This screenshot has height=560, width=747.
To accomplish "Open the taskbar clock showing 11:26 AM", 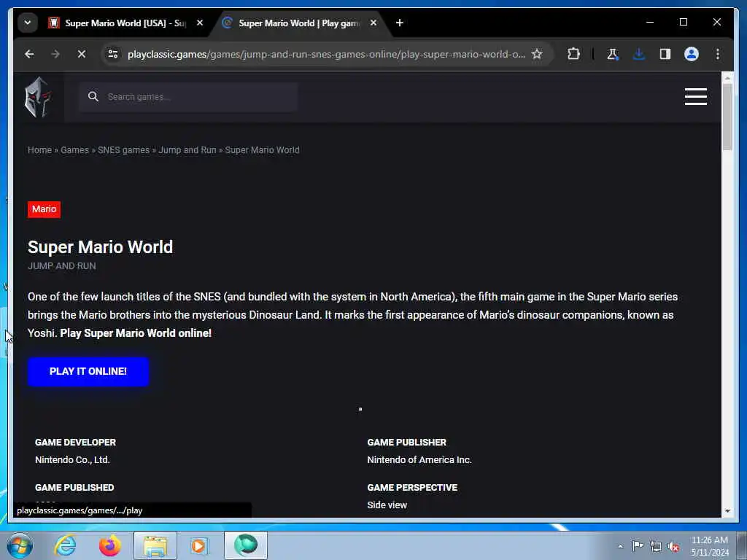I will pyautogui.click(x=710, y=546).
